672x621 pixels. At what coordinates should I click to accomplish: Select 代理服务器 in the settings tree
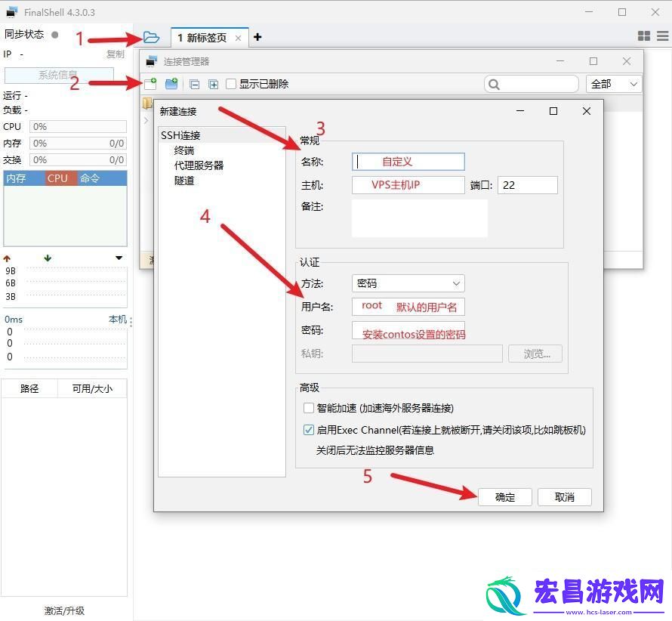(x=199, y=165)
